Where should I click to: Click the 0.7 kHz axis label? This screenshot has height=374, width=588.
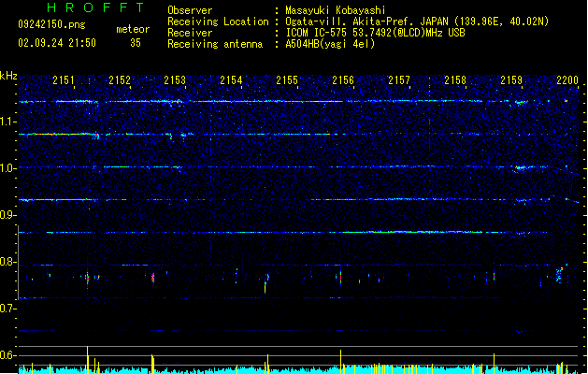click(x=8, y=309)
